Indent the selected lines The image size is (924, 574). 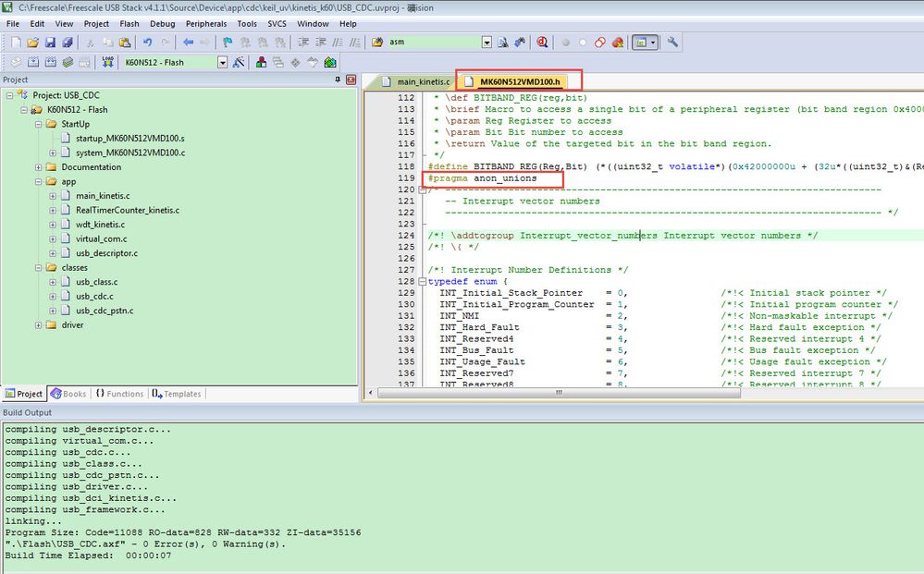[x=302, y=43]
